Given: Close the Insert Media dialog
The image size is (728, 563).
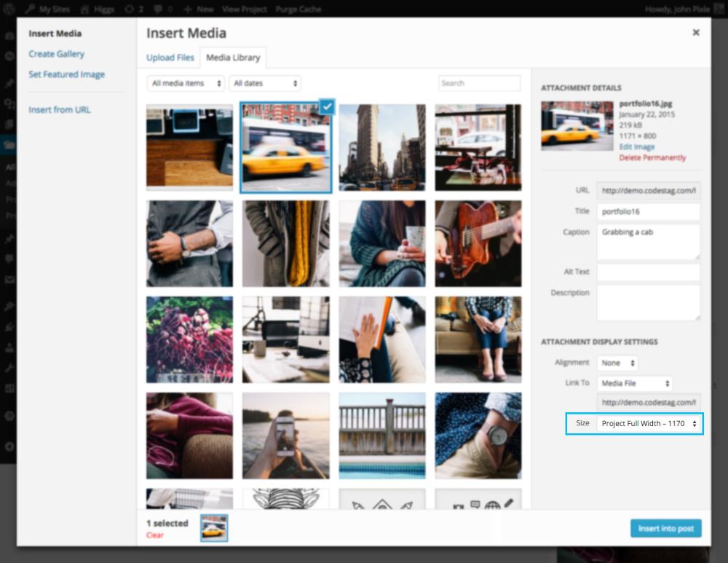Looking at the screenshot, I should coord(695,33).
